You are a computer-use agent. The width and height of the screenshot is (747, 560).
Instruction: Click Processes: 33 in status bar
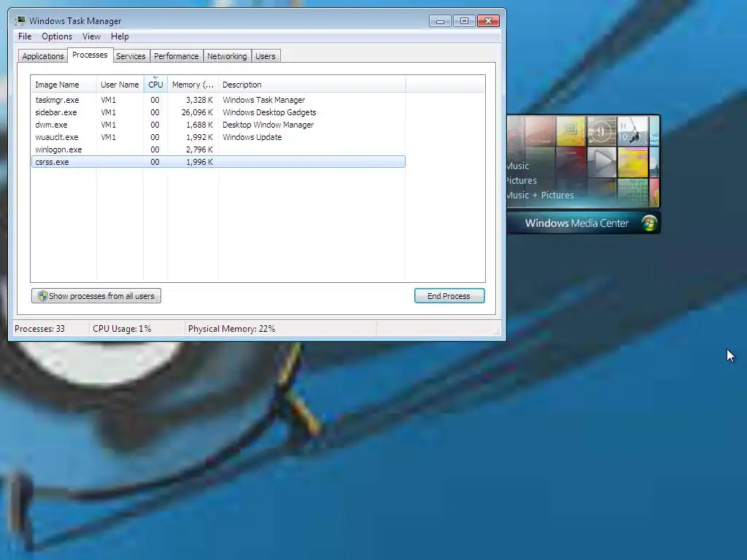[39, 329]
